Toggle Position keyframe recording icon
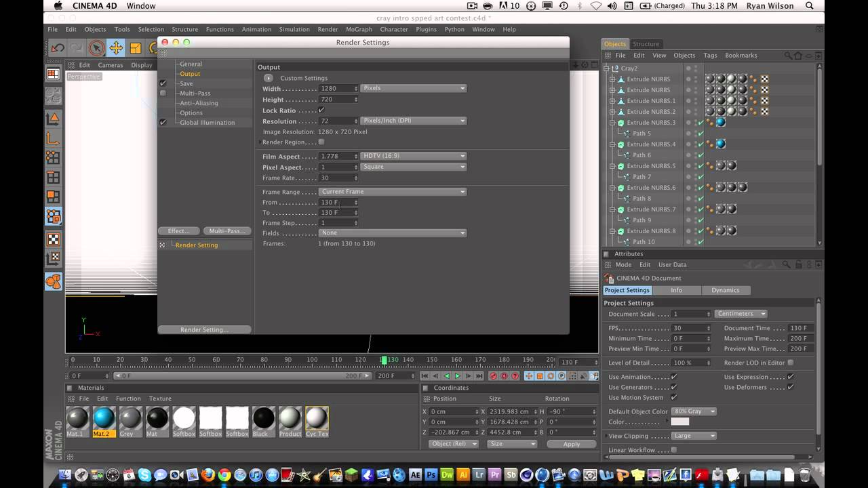The image size is (868, 488). (530, 375)
